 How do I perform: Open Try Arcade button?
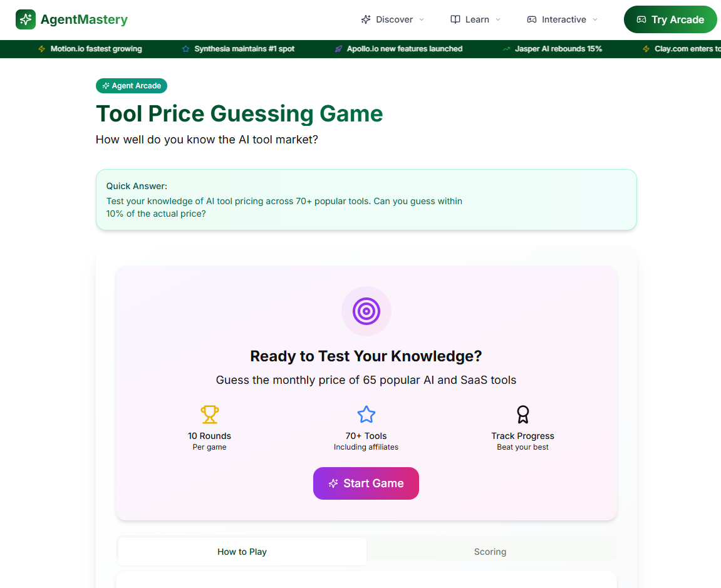[x=670, y=19]
